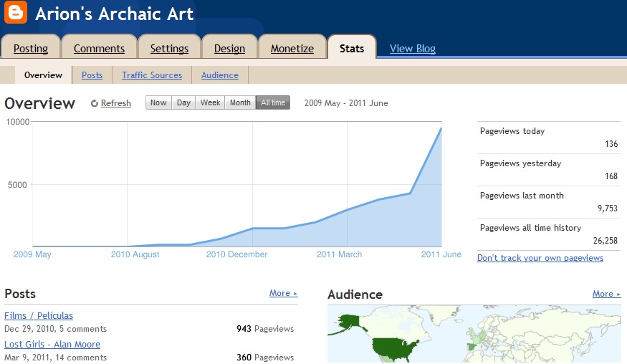627x364 pixels.
Task: Click the 2011 June axis label
Action: 441,254
